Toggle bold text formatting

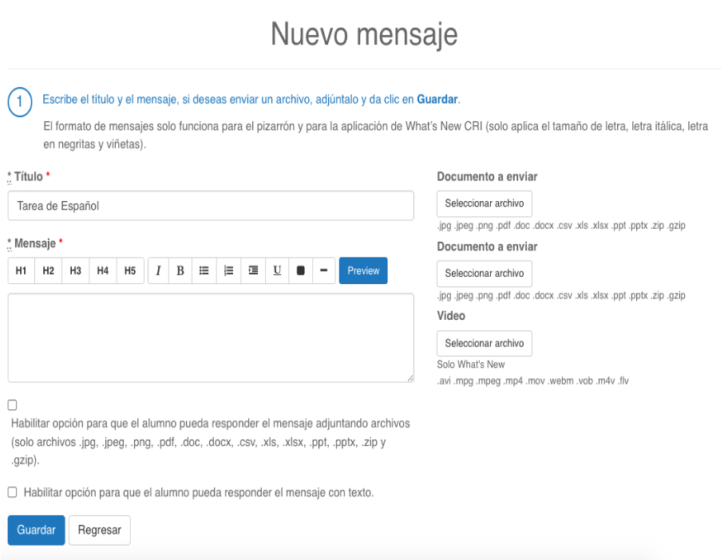click(x=180, y=271)
